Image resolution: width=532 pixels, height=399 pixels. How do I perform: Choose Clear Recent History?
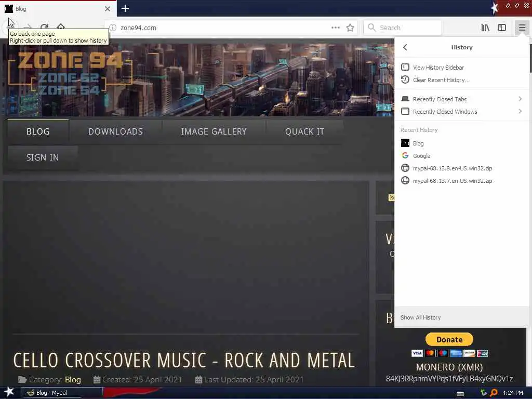(x=461, y=79)
